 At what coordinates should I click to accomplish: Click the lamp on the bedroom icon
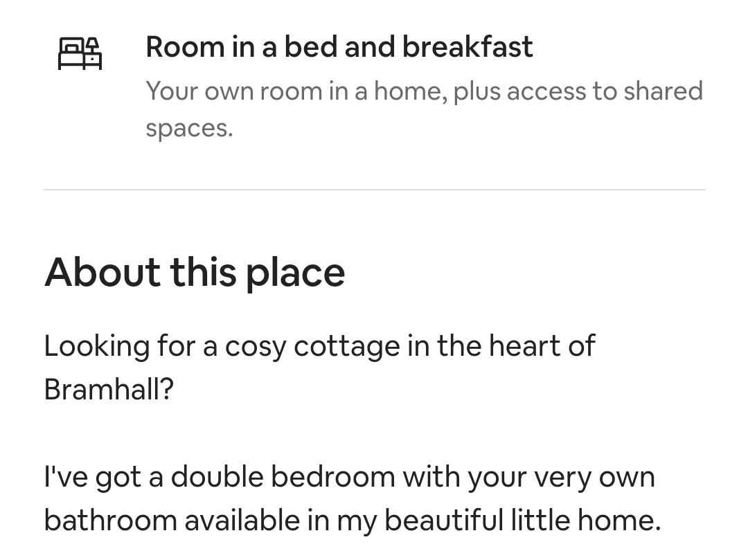point(93,45)
